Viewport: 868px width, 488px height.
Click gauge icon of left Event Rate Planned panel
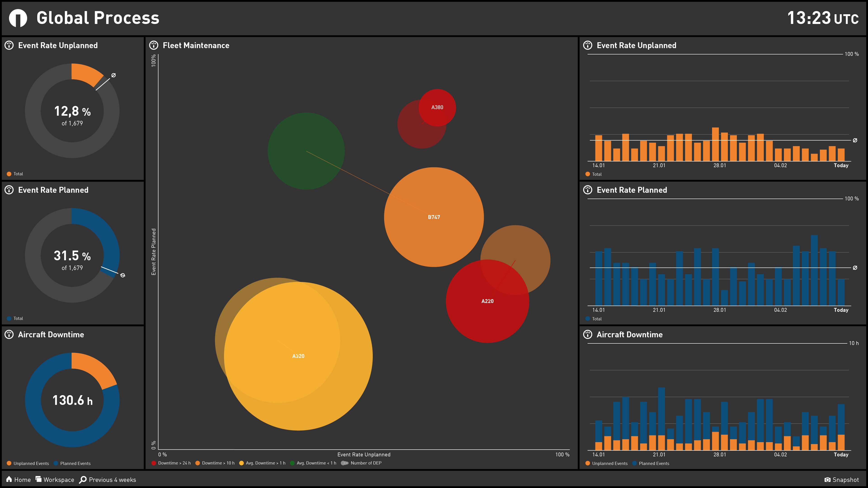(x=9, y=190)
